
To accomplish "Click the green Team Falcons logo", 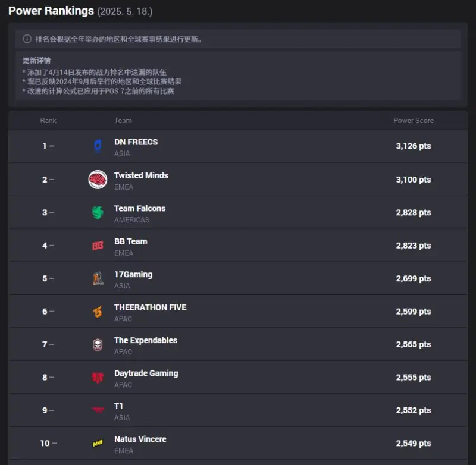I will (98, 212).
